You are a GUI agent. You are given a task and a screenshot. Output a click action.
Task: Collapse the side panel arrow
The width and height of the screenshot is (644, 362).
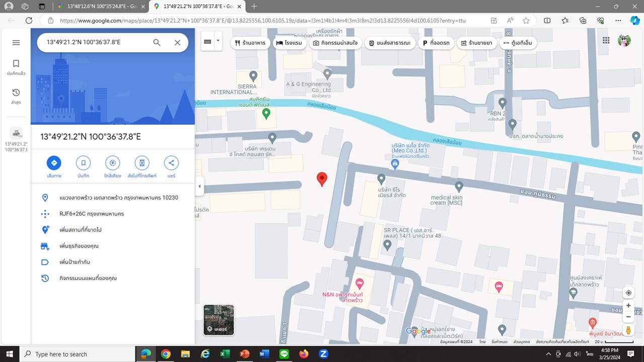(x=199, y=186)
